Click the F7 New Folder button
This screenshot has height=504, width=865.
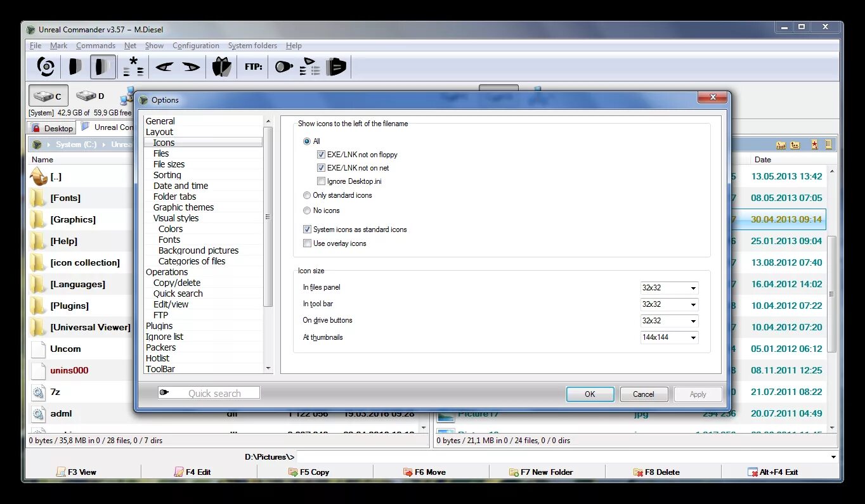pos(547,472)
